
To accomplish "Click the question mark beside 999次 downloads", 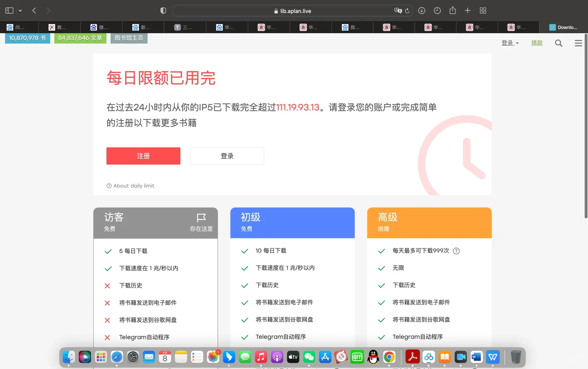I will pos(456,251).
